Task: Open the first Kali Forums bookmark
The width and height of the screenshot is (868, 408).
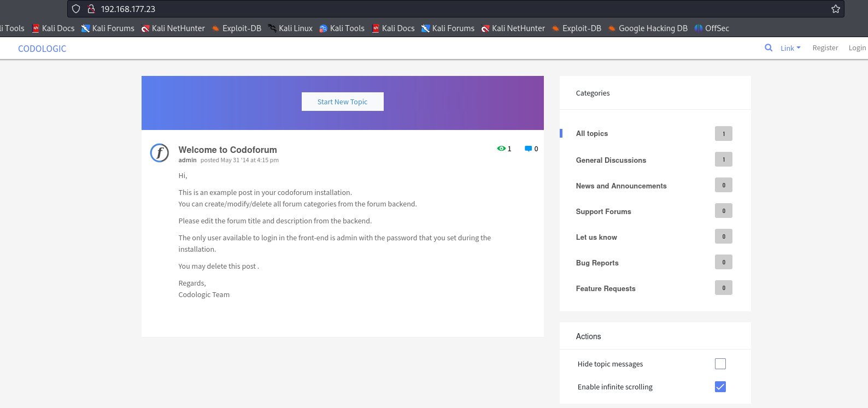Action: pyautogui.click(x=108, y=28)
